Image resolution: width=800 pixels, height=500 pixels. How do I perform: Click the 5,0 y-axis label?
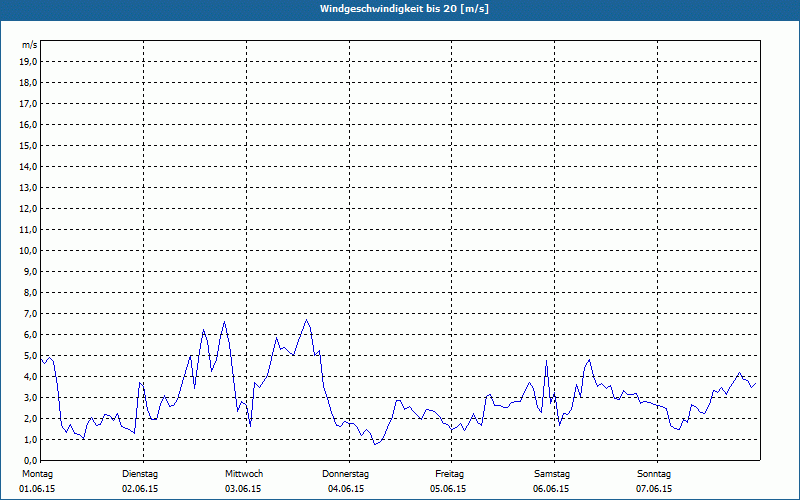(x=30, y=356)
